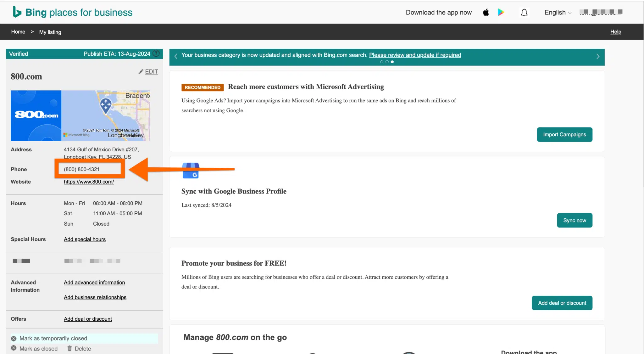Click Delete listing text
Viewport: 644px width, 354px height.
(83, 349)
